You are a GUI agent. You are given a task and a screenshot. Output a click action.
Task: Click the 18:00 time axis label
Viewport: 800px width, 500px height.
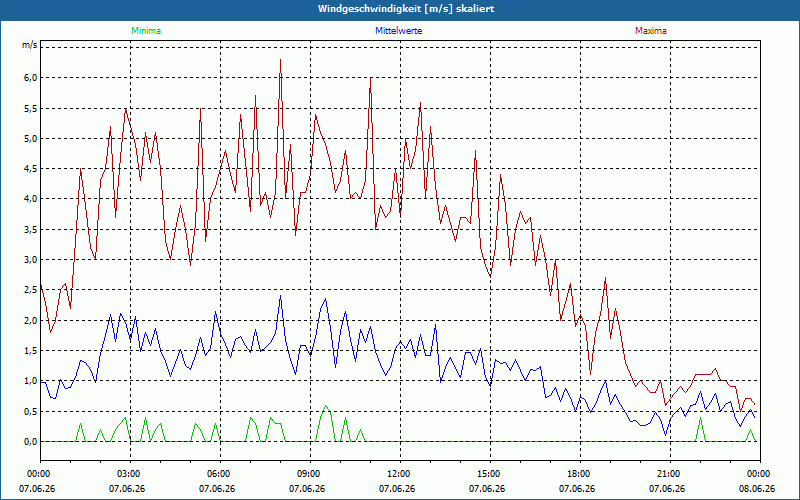pyautogui.click(x=580, y=474)
